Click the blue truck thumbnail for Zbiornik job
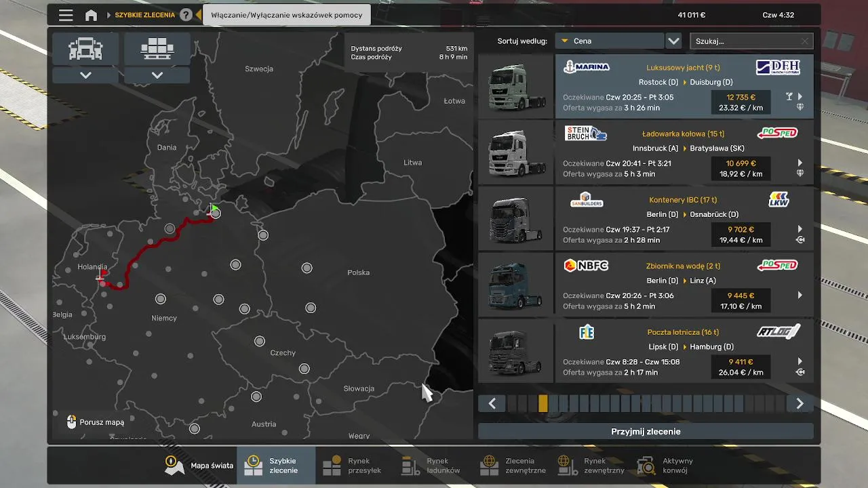Viewport: 868px width, 488px height. click(x=516, y=285)
